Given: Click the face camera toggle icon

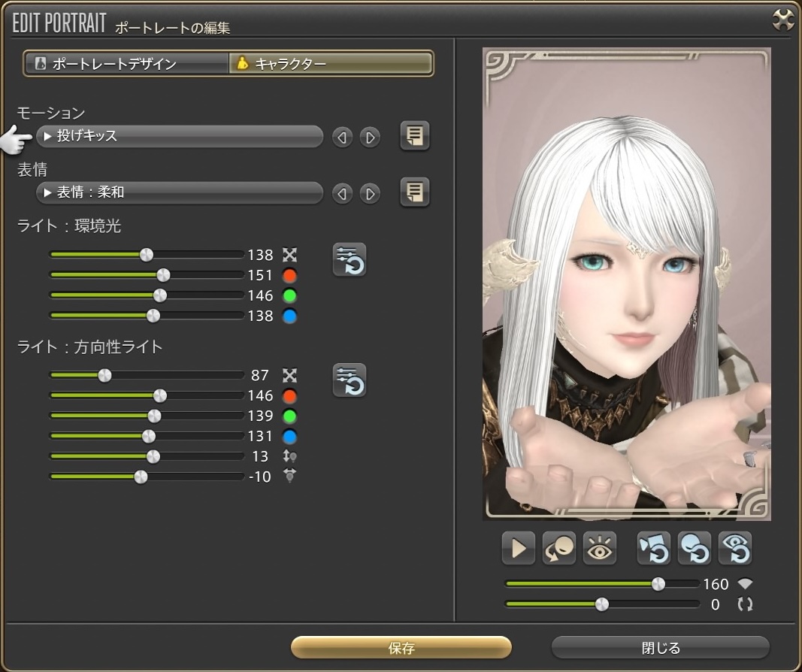Looking at the screenshot, I should pos(559,548).
